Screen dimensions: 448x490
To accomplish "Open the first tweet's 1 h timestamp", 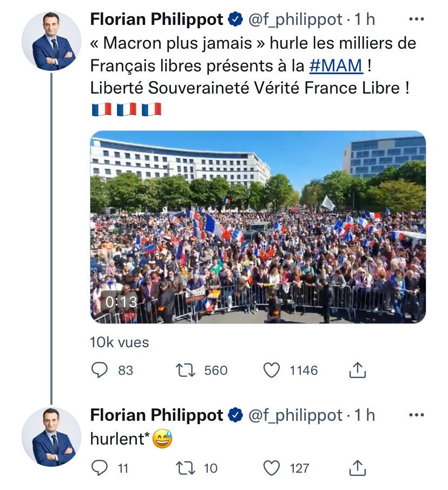I will (x=364, y=20).
